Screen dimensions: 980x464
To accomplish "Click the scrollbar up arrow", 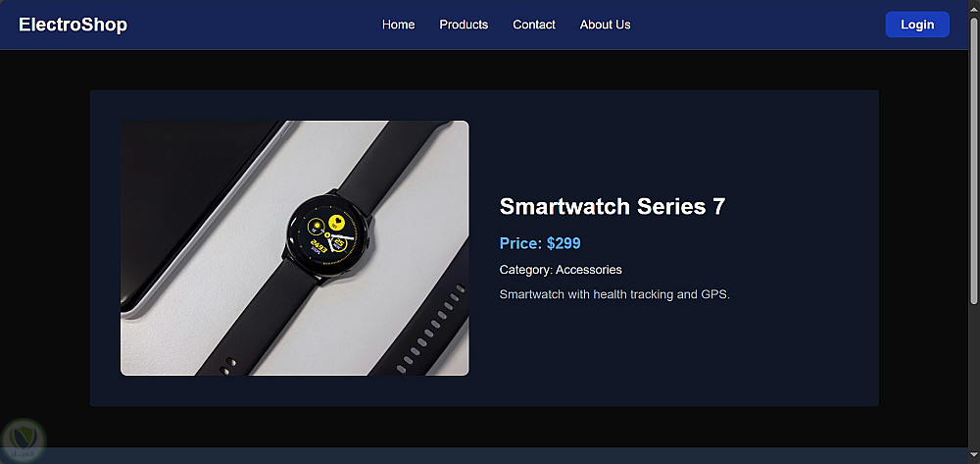I will (974, 7).
